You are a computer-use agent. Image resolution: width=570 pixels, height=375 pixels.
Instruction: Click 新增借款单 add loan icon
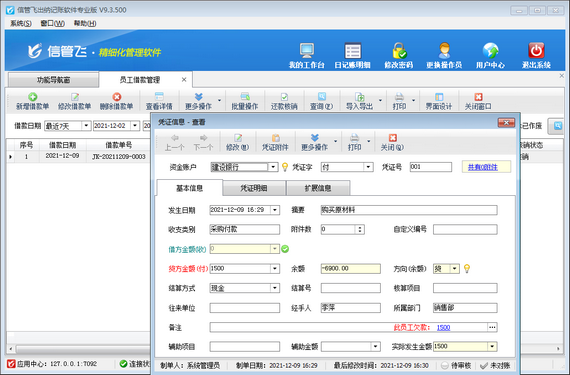[32, 97]
